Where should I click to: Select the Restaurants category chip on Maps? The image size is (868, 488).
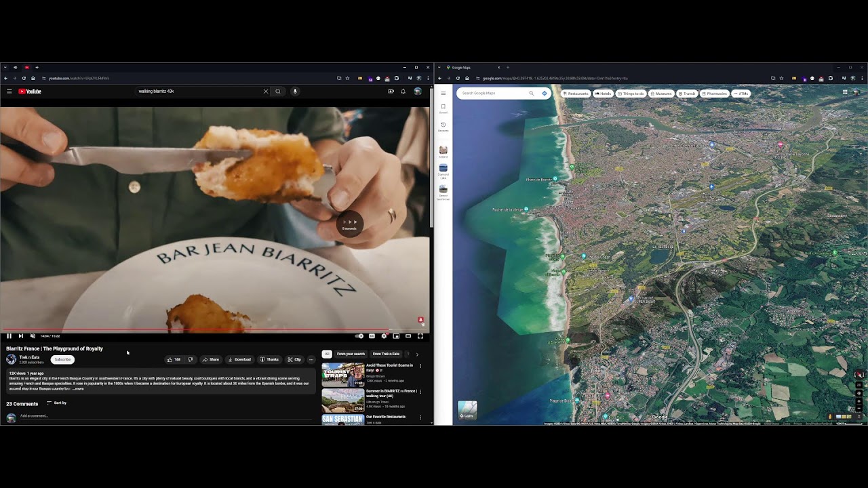click(575, 94)
